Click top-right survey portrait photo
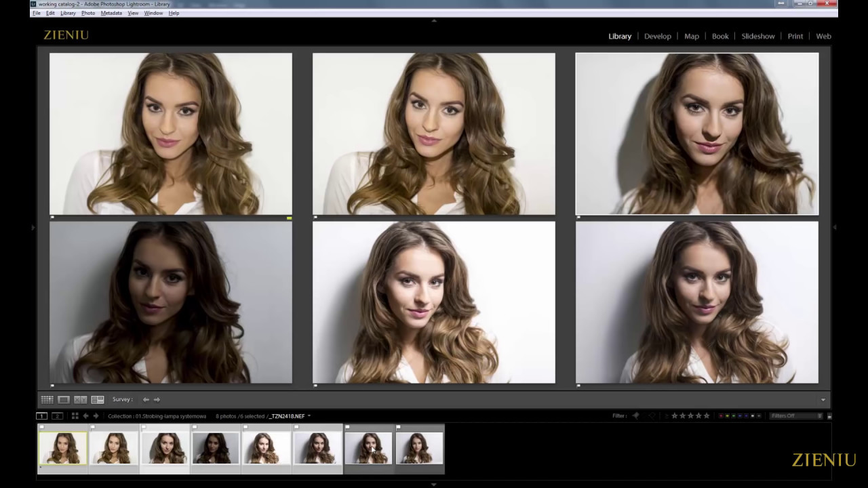This screenshot has height=488, width=868. [697, 134]
